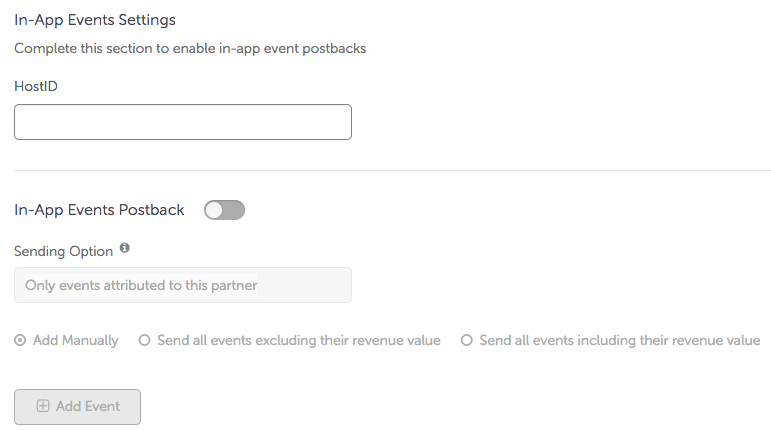Screen dimensions: 771x430
Task: Click the Complete this section description text
Action: [190, 49]
